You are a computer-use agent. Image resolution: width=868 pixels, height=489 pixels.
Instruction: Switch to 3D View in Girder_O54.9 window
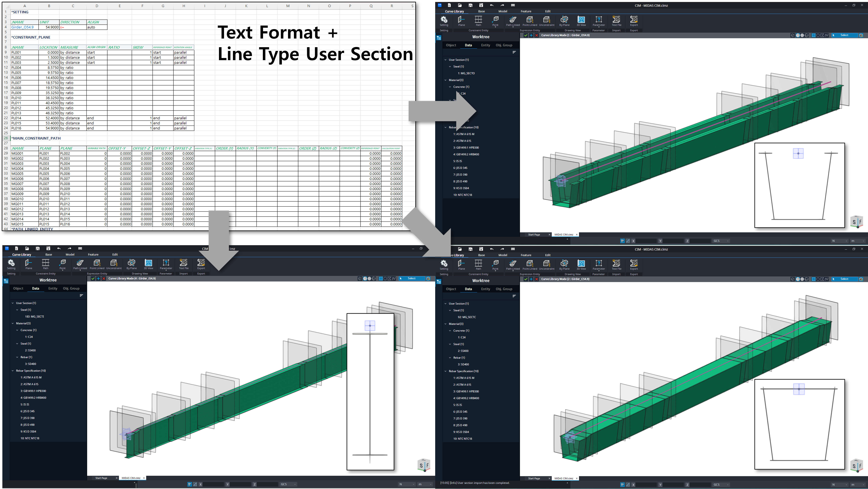[x=581, y=21]
